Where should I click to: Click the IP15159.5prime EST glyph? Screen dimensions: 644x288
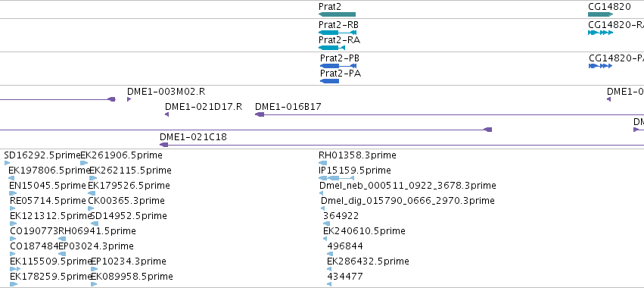click(336, 178)
